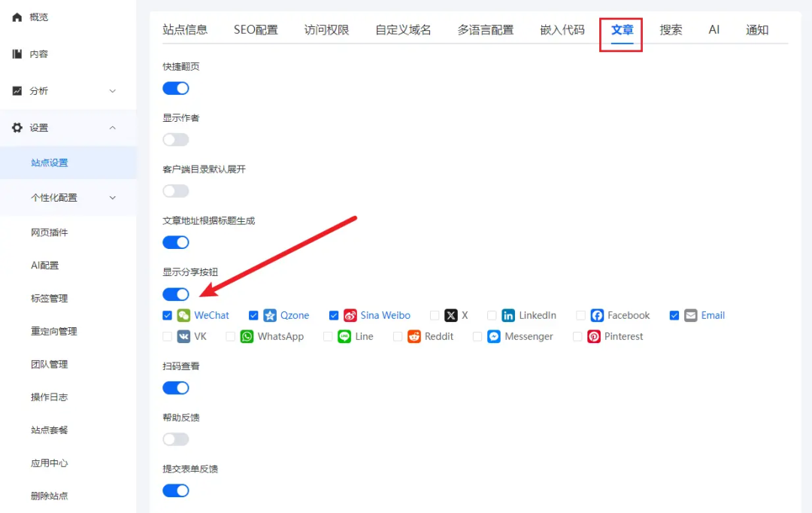Uncheck the Sina Weibo checkbox
This screenshot has width=812, height=513.
(x=334, y=315)
